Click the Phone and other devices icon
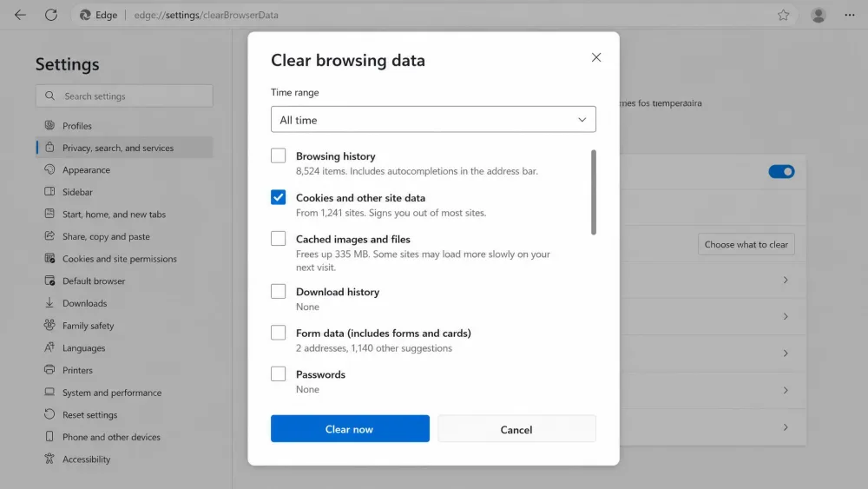Viewport: 868px width, 489px height. pos(49,436)
